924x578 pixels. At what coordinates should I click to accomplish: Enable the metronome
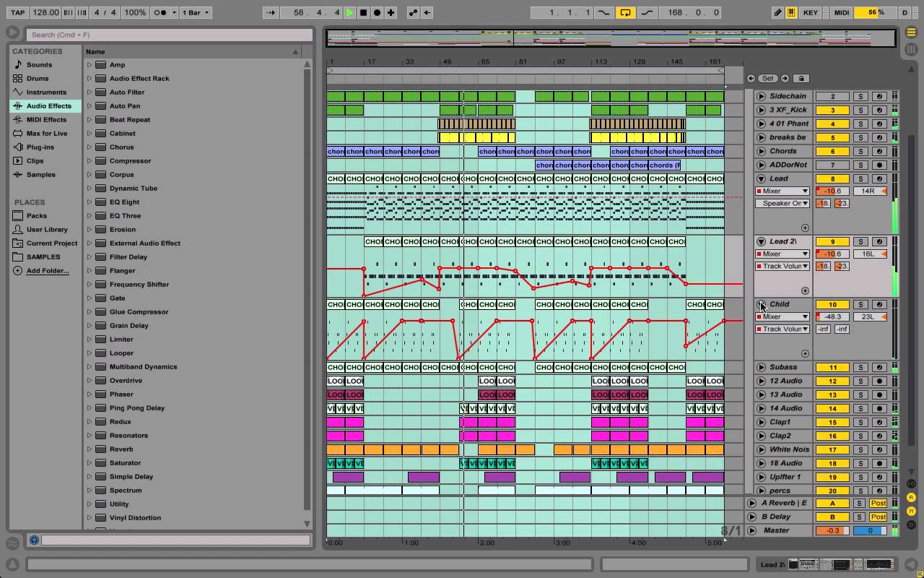tap(161, 12)
